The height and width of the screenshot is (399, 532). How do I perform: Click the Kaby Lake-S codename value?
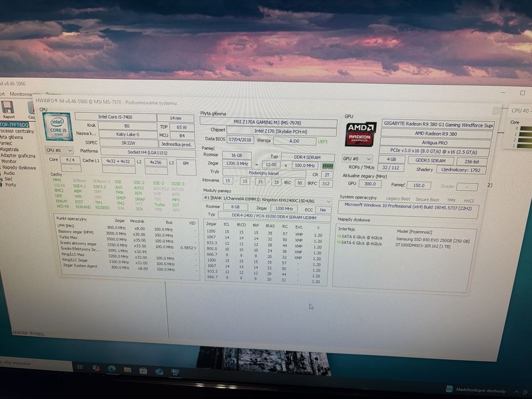coord(128,135)
